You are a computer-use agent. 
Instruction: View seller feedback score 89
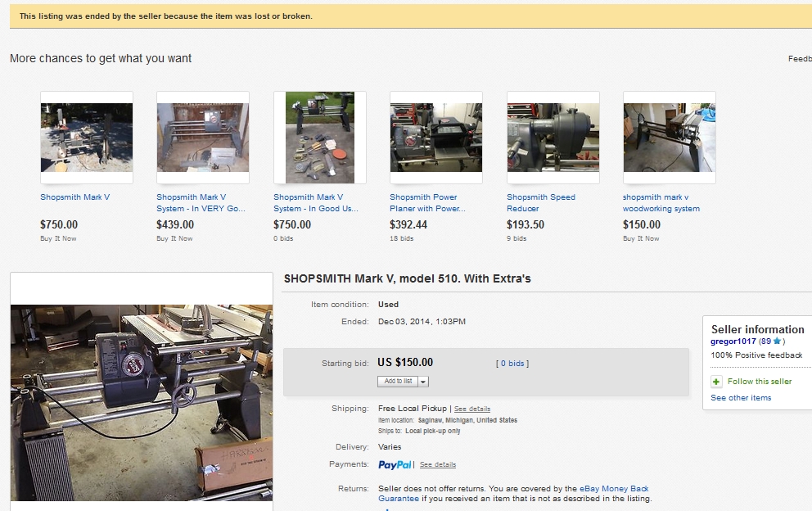(766, 341)
